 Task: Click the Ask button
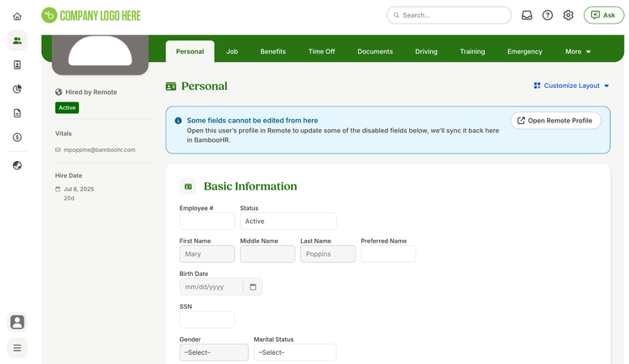tap(604, 15)
